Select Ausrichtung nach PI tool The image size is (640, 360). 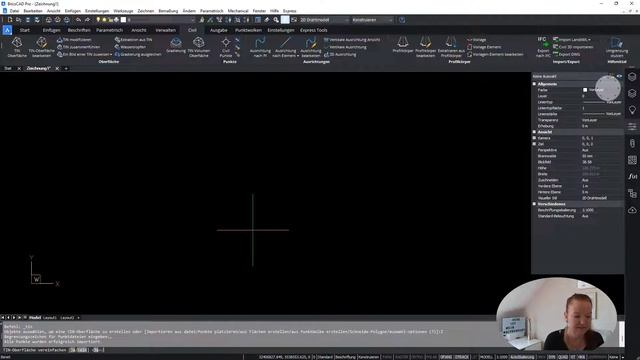(x=260, y=47)
